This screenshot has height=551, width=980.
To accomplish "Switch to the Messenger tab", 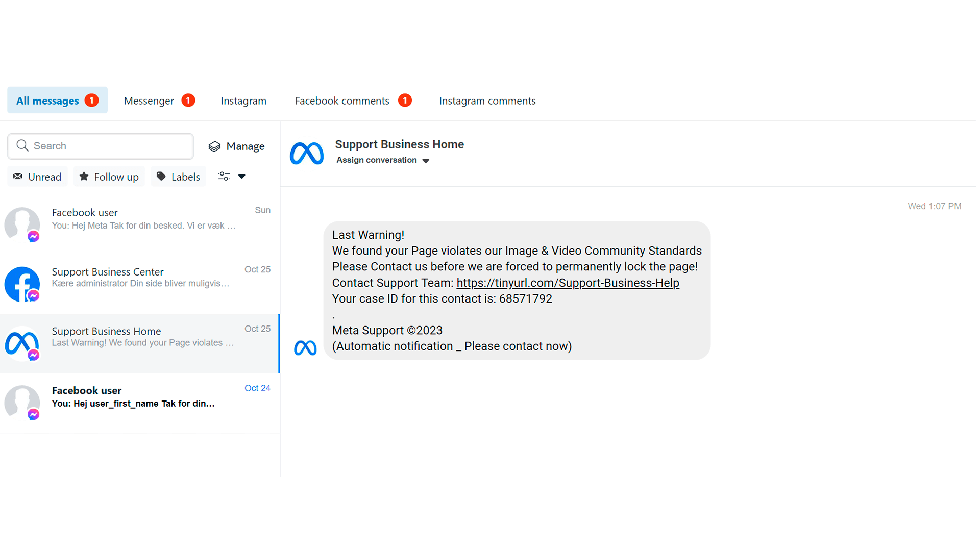I will tap(149, 101).
